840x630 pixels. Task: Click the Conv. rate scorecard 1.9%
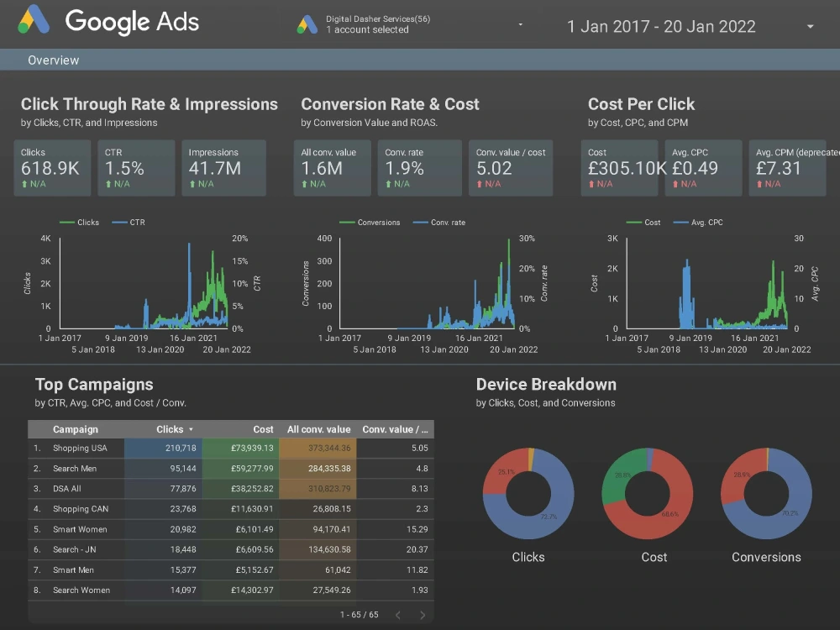coord(419,168)
